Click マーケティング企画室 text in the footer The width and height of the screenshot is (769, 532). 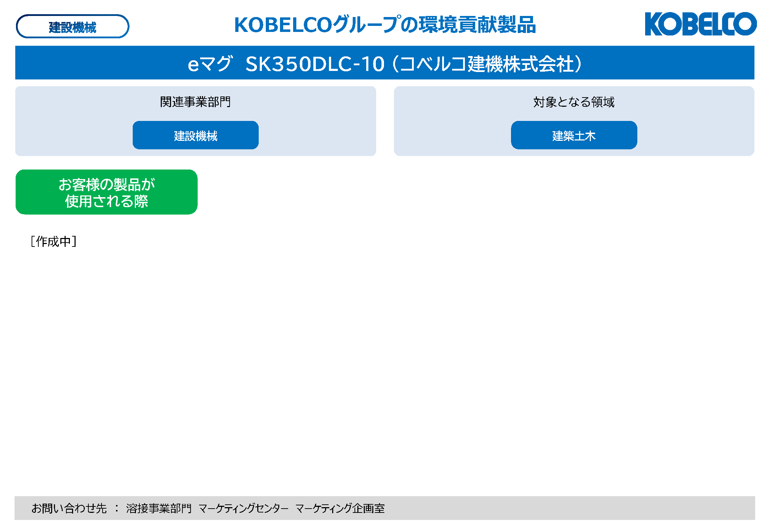(x=340, y=508)
